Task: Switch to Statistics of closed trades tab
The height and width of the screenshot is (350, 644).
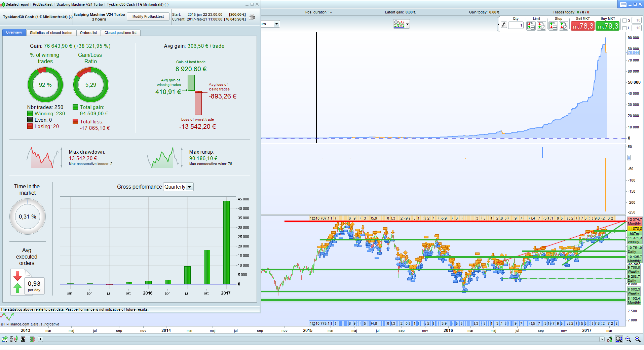Action: [x=51, y=33]
